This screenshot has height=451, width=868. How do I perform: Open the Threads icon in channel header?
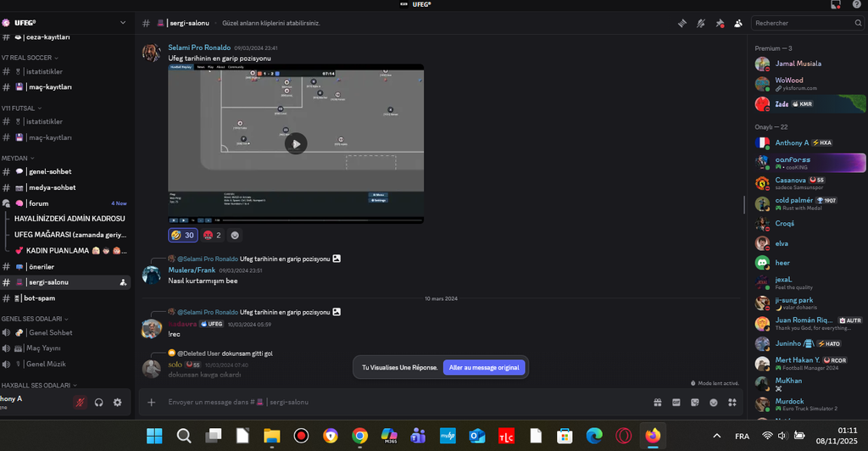(x=682, y=23)
